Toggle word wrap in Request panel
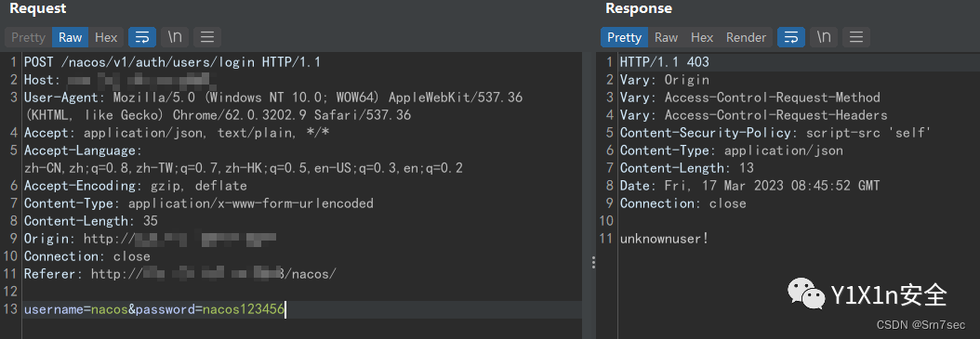 pyautogui.click(x=142, y=37)
